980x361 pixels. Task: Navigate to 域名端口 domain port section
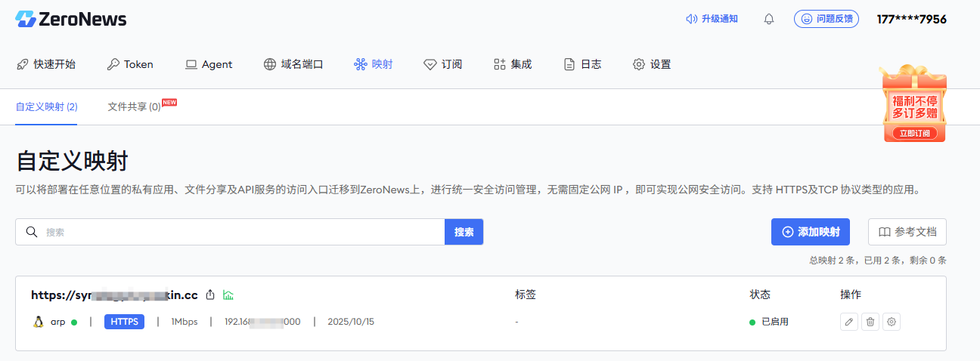pos(293,64)
